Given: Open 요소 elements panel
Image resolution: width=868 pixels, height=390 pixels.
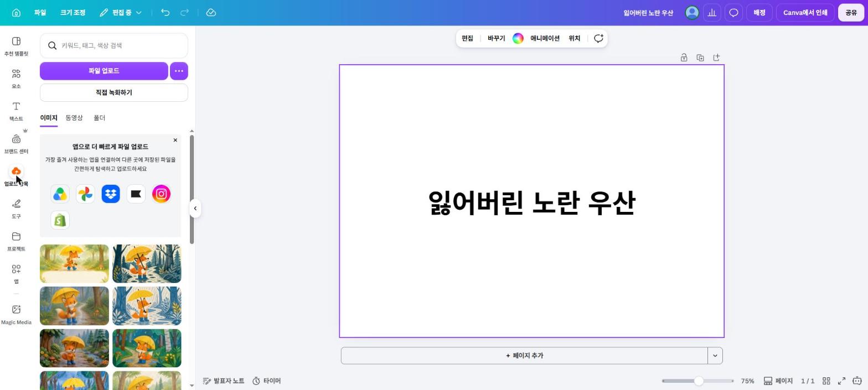Looking at the screenshot, I should (16, 79).
